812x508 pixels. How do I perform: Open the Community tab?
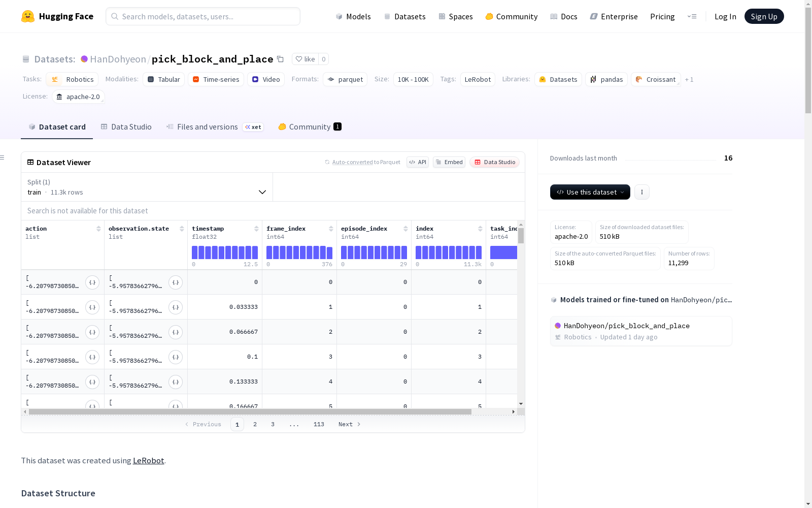point(310,127)
